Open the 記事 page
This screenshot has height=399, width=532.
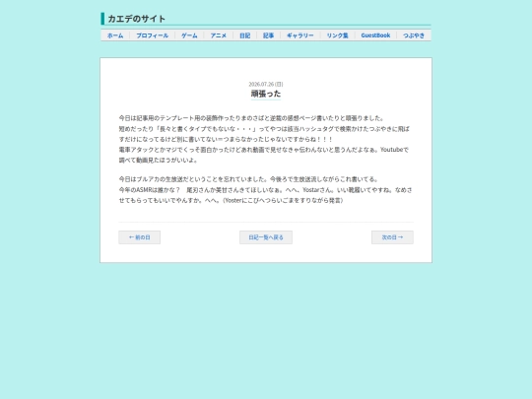pyautogui.click(x=268, y=35)
